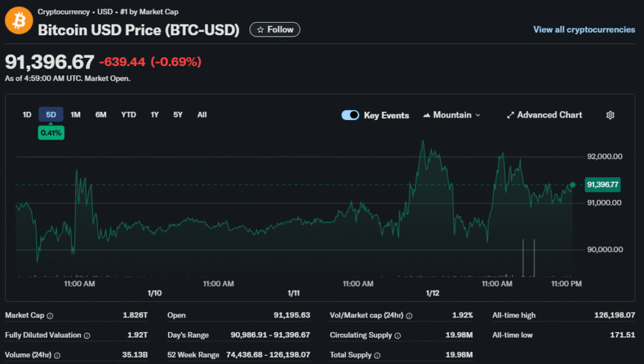The height and width of the screenshot is (364, 644).
Task: Follow Bitcoin with the star Follow button
Action: point(275,30)
